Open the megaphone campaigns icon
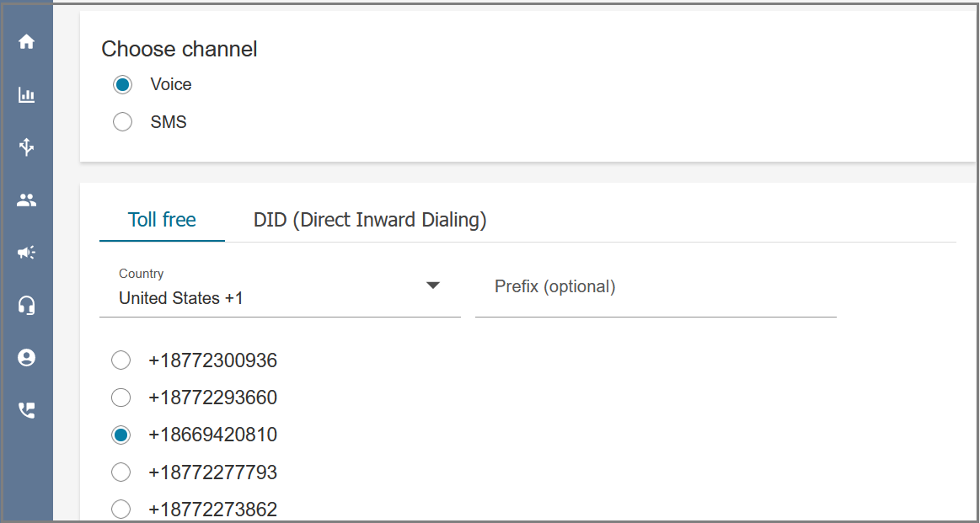 tap(26, 253)
